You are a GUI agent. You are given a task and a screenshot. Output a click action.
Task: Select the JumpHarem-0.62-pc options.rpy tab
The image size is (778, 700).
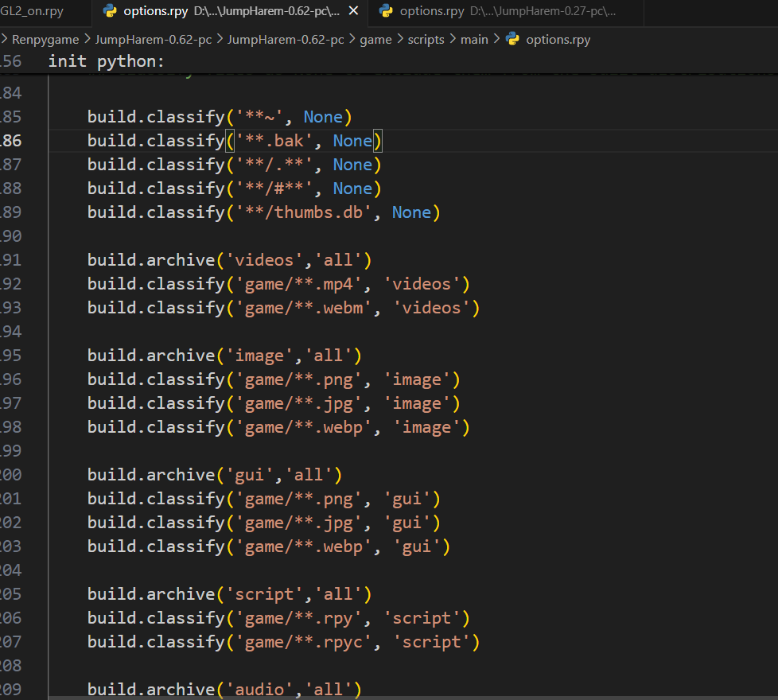(x=230, y=11)
